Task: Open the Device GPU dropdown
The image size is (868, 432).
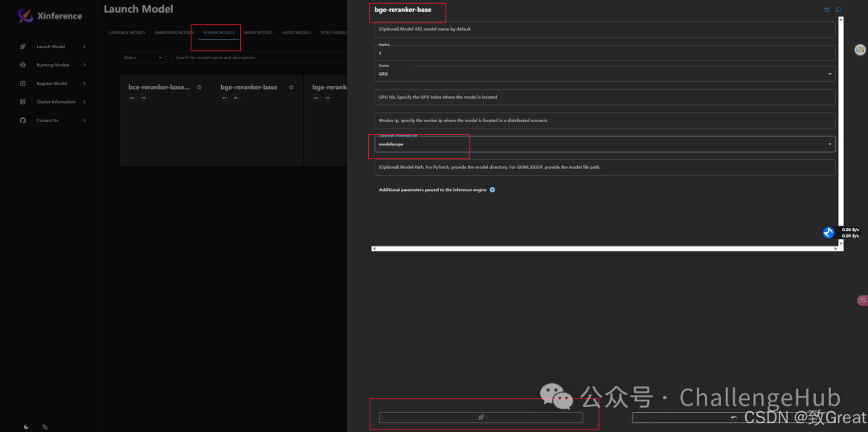Action: tap(605, 74)
